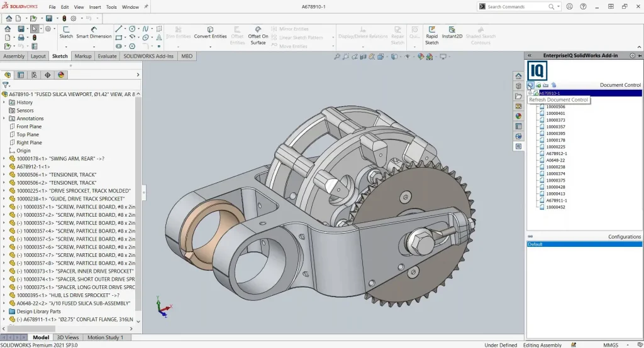
Task: Pin the menu bar with pushpin
Action: tap(146, 6)
